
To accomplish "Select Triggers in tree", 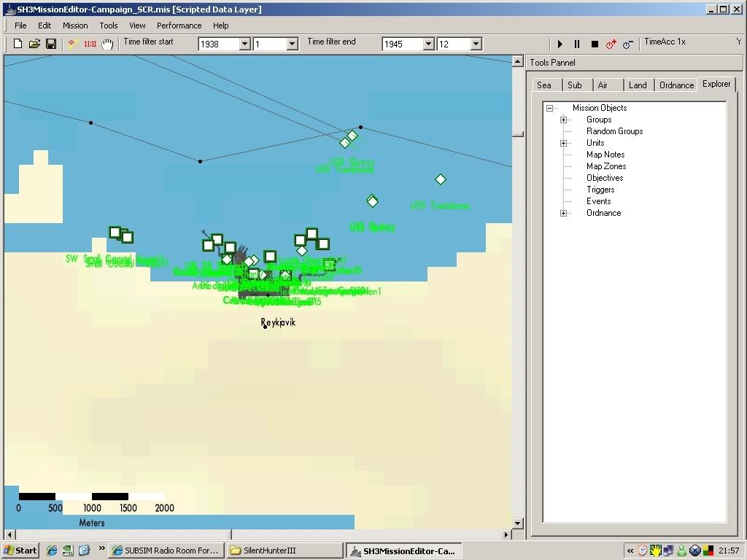I will point(600,190).
